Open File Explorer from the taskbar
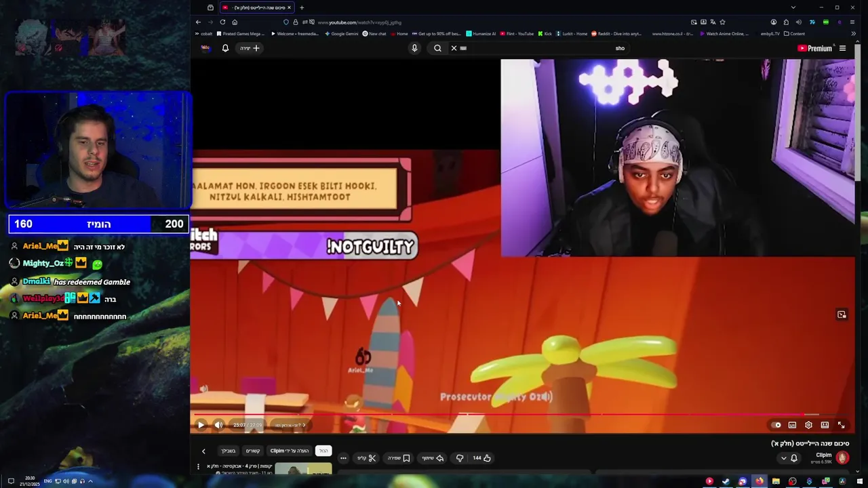This screenshot has height=488, width=868. [776, 481]
